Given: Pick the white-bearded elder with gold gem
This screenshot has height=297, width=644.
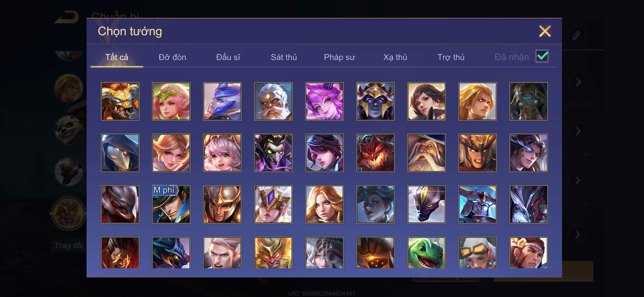Looking at the screenshot, I should click(x=273, y=101).
